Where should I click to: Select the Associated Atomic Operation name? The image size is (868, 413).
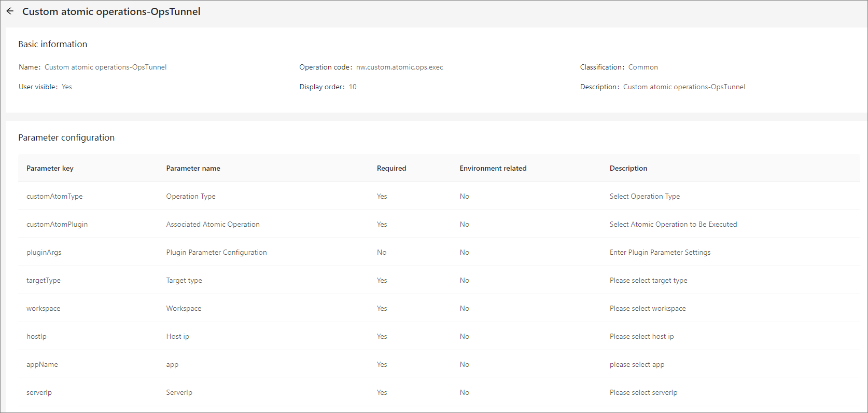click(x=213, y=224)
